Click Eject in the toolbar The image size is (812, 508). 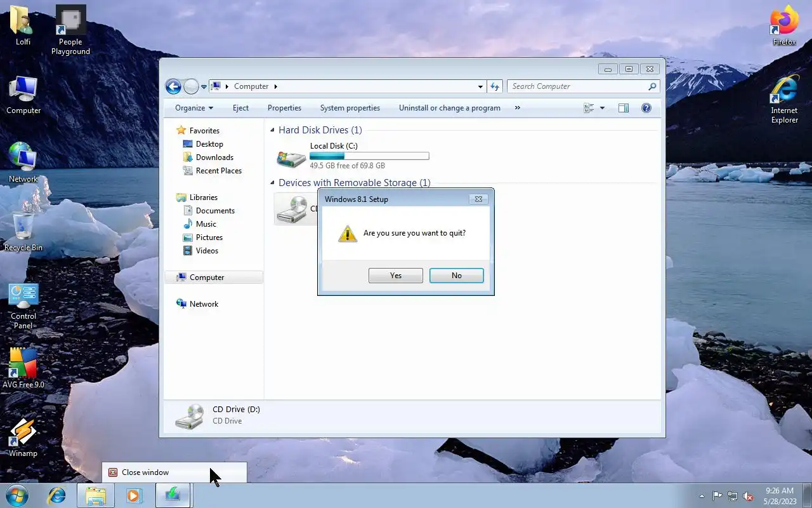coord(240,108)
